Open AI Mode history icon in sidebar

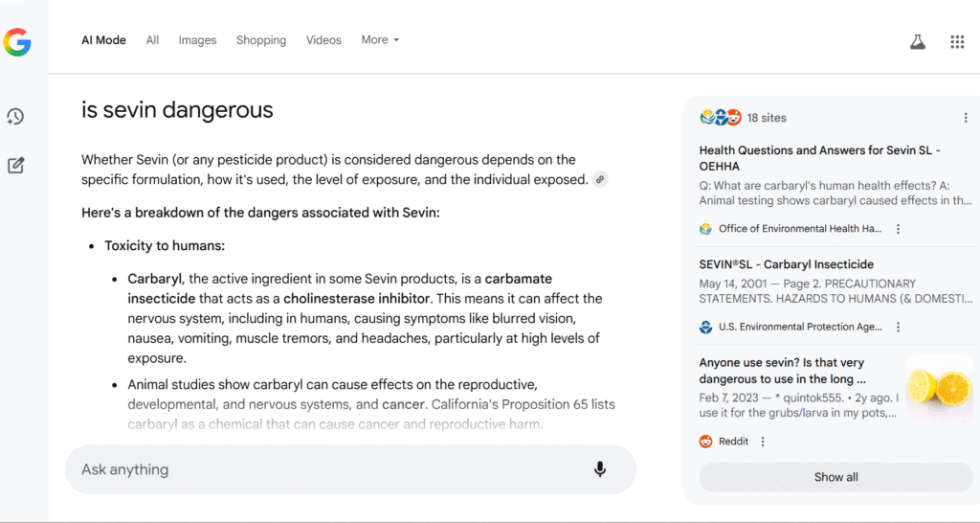15,116
